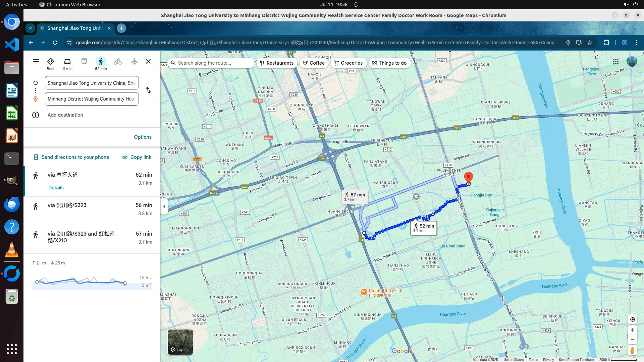This screenshot has height=362, width=644.
Task: Click the Copy link button
Action: (137, 157)
